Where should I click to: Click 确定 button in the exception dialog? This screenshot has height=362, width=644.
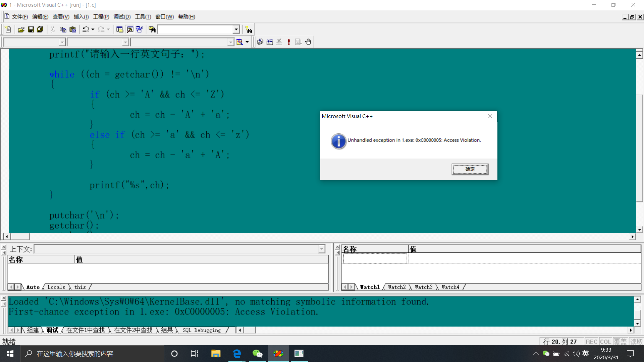coord(470,169)
